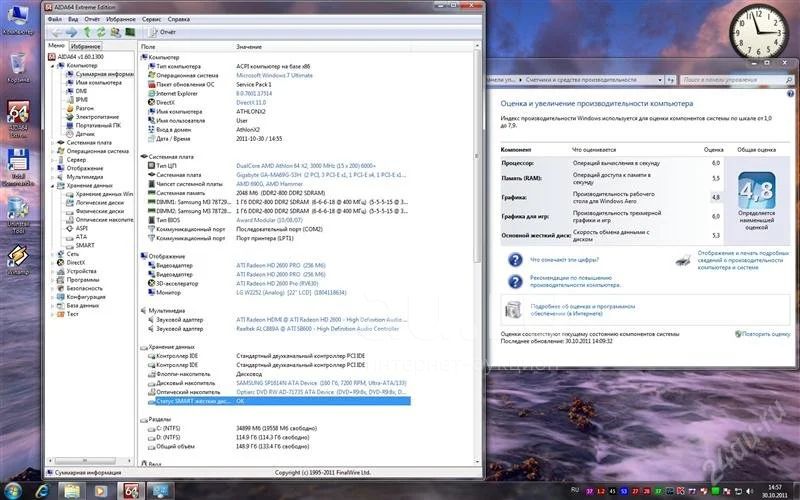This screenshot has width=800, height=500.
Task: Select the IPMI tree item
Action: (82, 100)
